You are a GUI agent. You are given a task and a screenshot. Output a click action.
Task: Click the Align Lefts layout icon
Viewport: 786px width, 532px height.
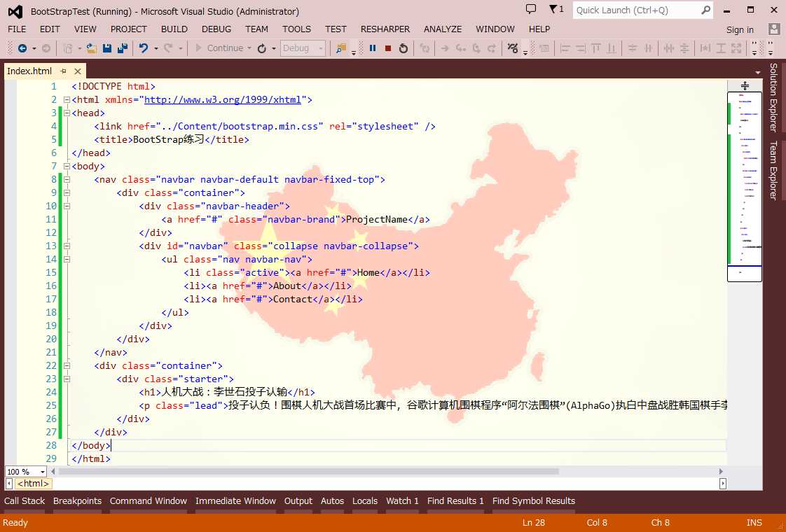pos(565,48)
